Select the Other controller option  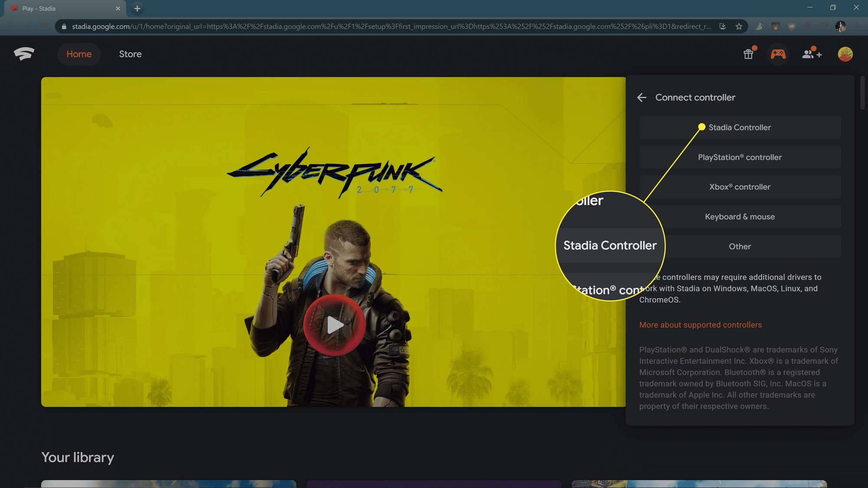(740, 246)
